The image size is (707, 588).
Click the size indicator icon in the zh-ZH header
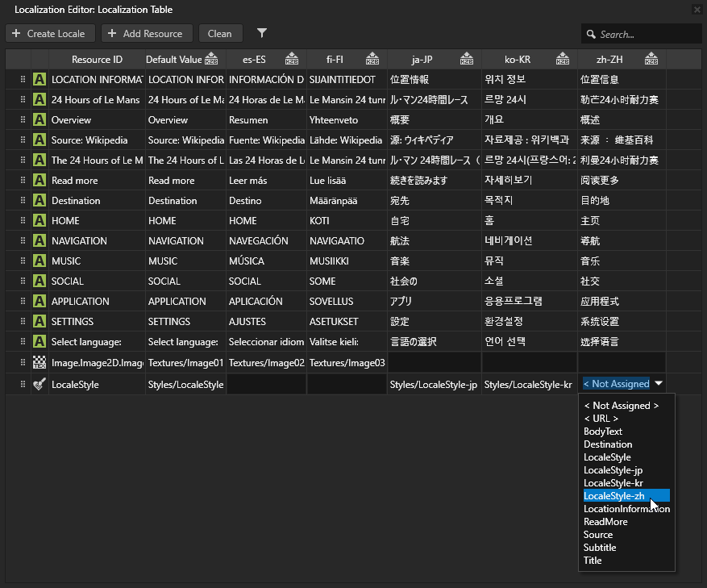651,58
